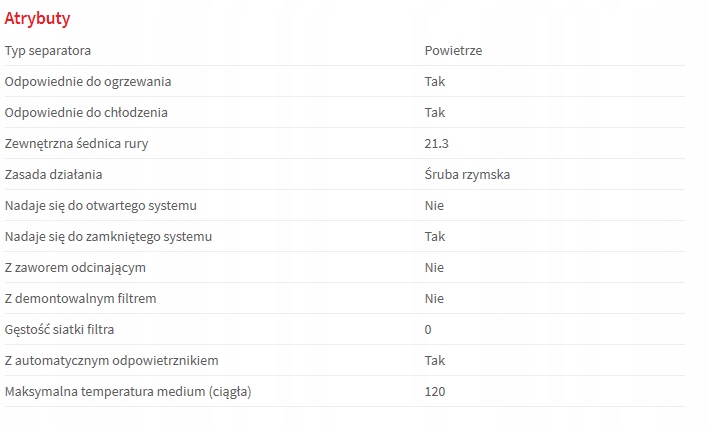Click the Nadaje się do zamkniętego systemu label

click(x=108, y=236)
